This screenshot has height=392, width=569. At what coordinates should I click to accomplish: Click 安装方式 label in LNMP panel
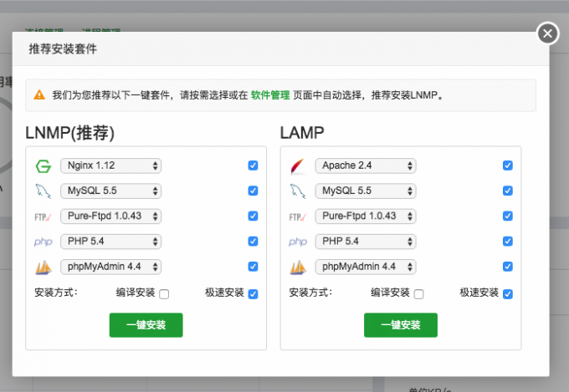(x=56, y=293)
